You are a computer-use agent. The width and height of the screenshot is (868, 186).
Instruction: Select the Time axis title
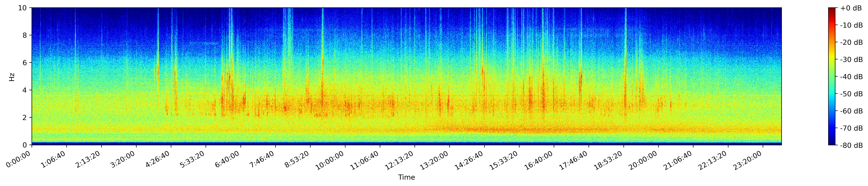[x=406, y=177]
